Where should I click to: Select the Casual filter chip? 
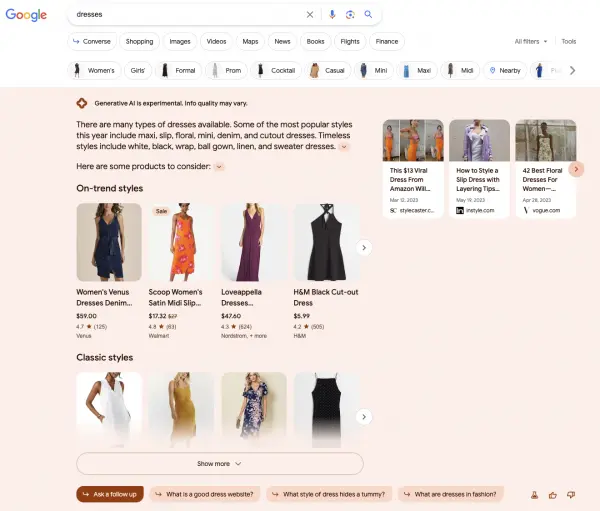coord(328,70)
